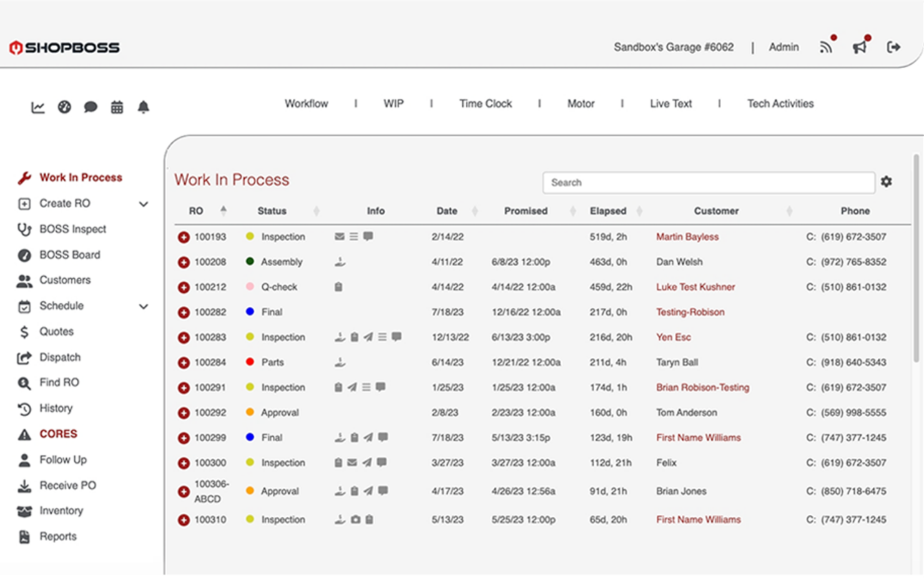Image resolution: width=924 pixels, height=578 pixels.
Task: Click camera icon in row 100310
Action: coord(355,519)
